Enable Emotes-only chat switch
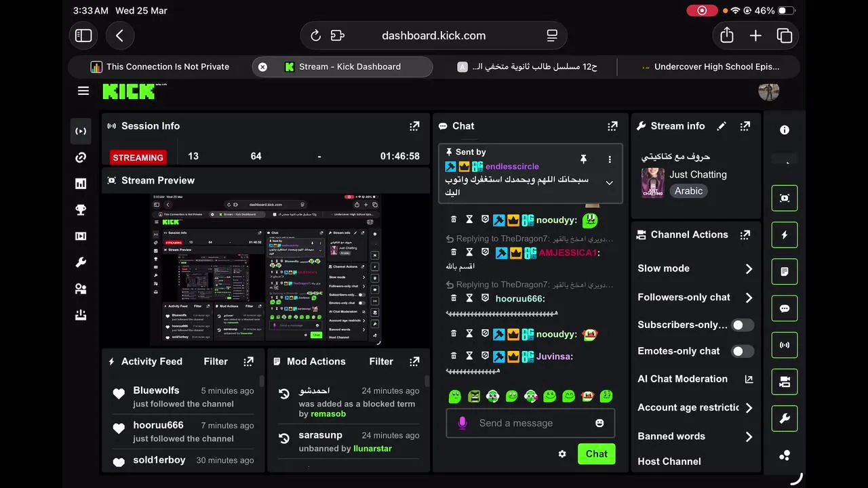The width and height of the screenshot is (868, 488). 743,351
